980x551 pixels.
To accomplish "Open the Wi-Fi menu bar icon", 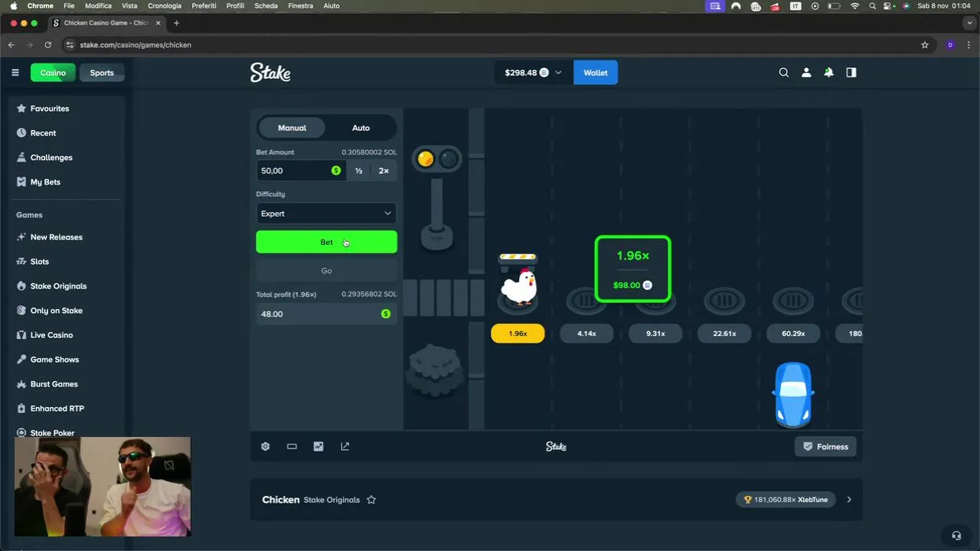I will [854, 5].
